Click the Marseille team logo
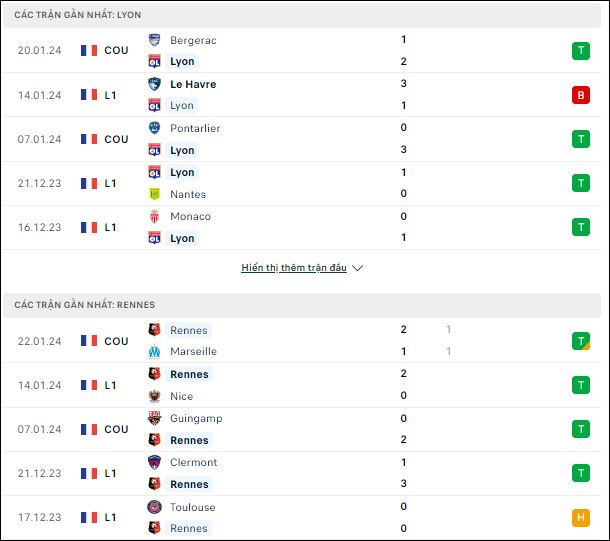The width and height of the screenshot is (610, 541). pos(154,351)
